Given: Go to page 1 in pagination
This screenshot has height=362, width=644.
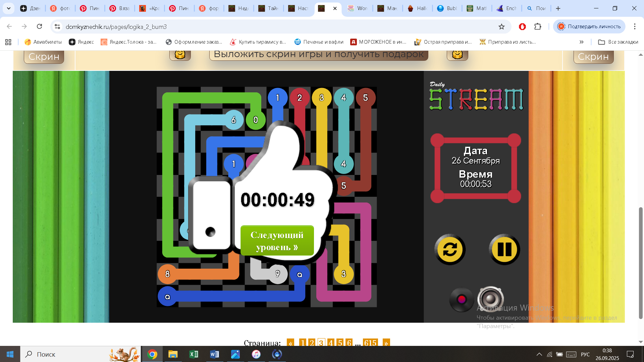Looking at the screenshot, I should click(303, 343).
